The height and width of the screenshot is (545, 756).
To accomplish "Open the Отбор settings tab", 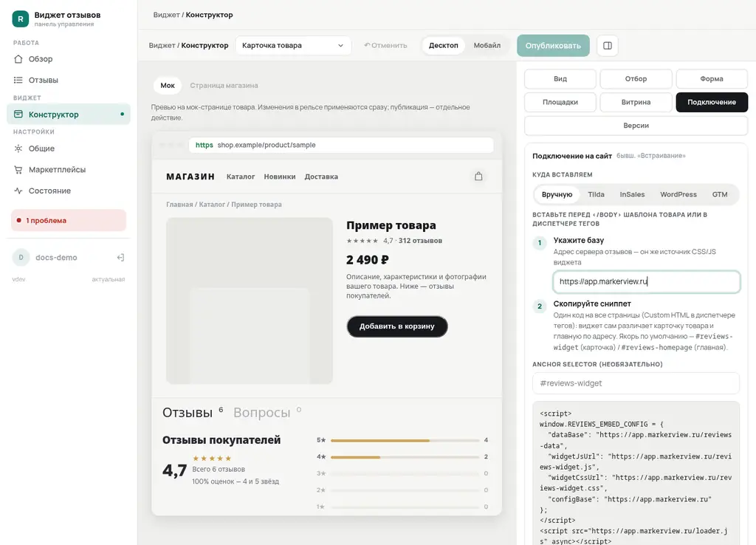I will click(636, 78).
